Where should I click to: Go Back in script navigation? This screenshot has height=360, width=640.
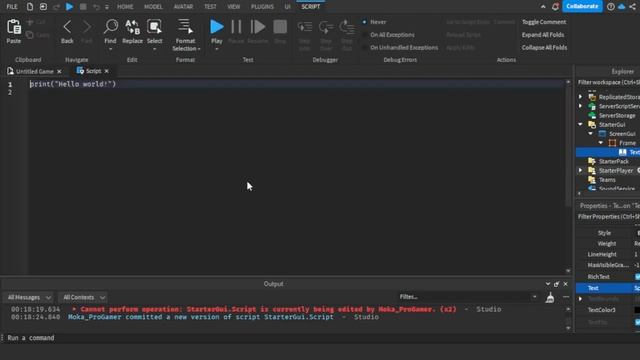point(67,27)
